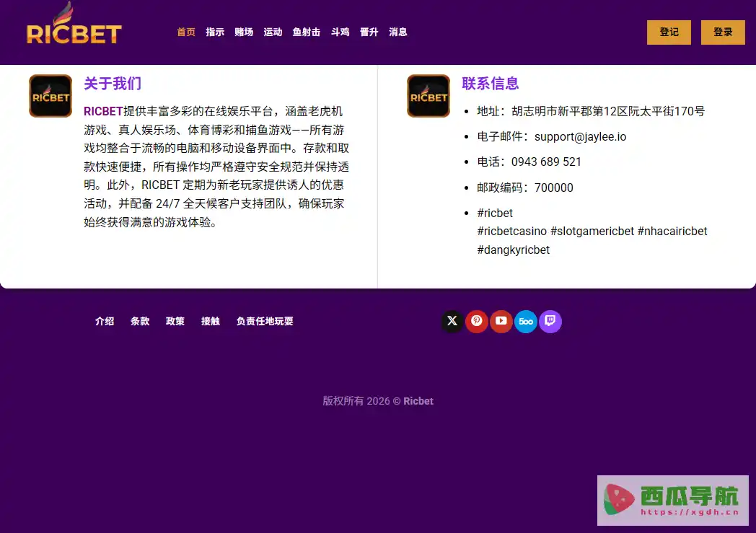Open the X (Twitter) social icon
The image size is (756, 533).
tap(452, 321)
